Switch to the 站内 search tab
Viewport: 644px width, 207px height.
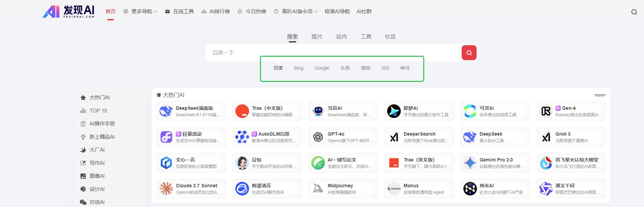pos(342,37)
